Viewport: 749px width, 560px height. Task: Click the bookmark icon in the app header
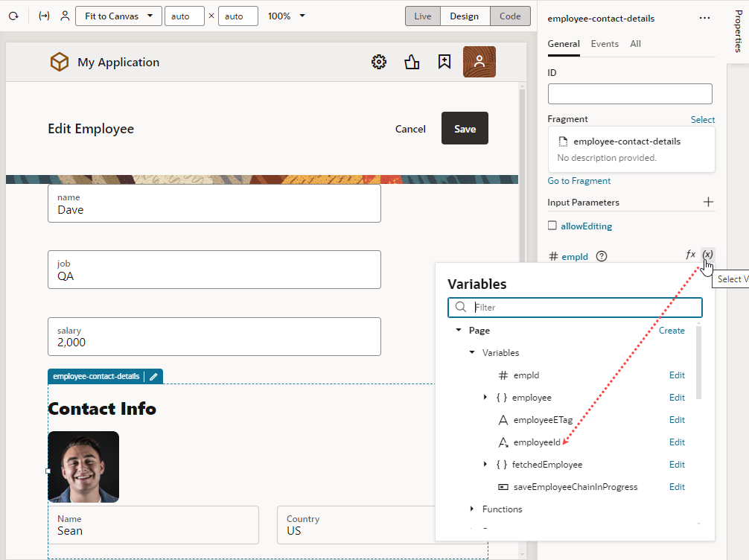point(444,62)
